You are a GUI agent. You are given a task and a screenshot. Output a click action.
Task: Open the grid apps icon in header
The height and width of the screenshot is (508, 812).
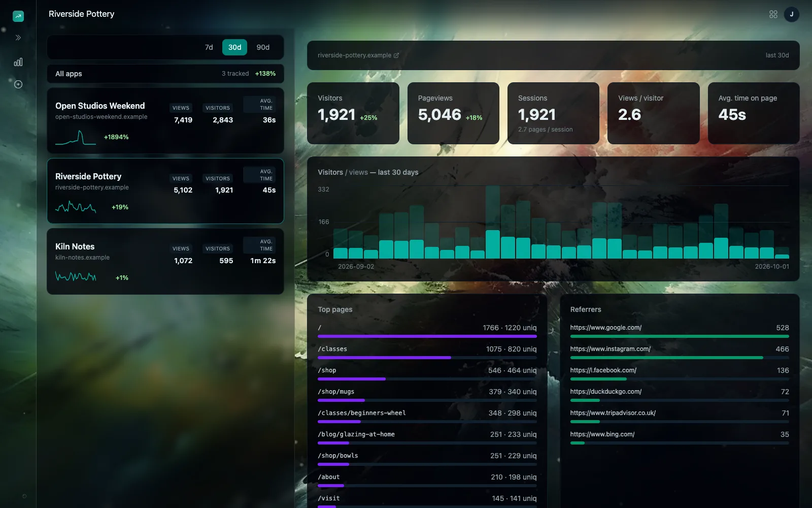(x=773, y=14)
